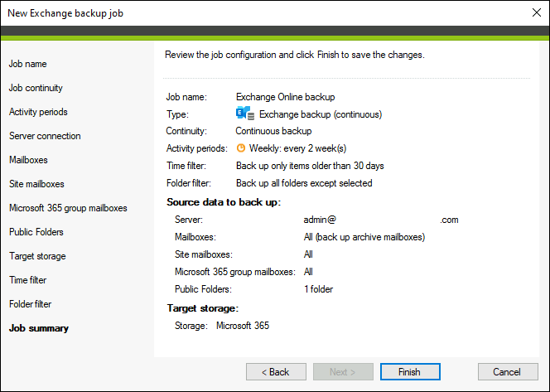Image resolution: width=550 pixels, height=392 pixels.
Task: Click the Back button
Action: (x=276, y=372)
